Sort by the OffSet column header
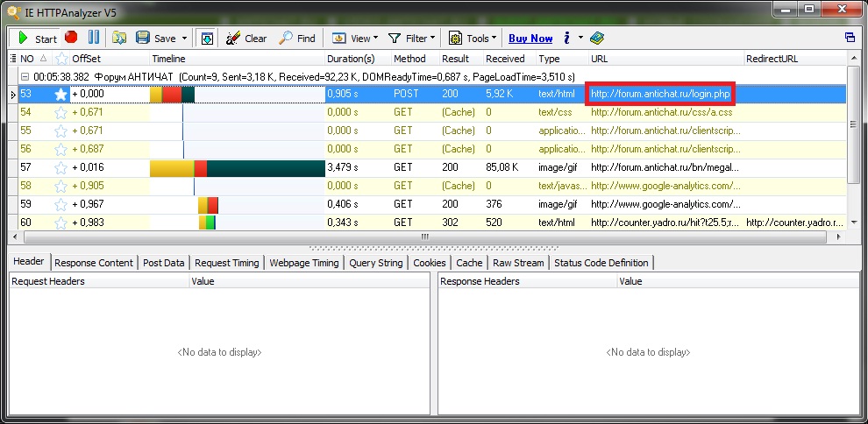 pyautogui.click(x=110, y=59)
